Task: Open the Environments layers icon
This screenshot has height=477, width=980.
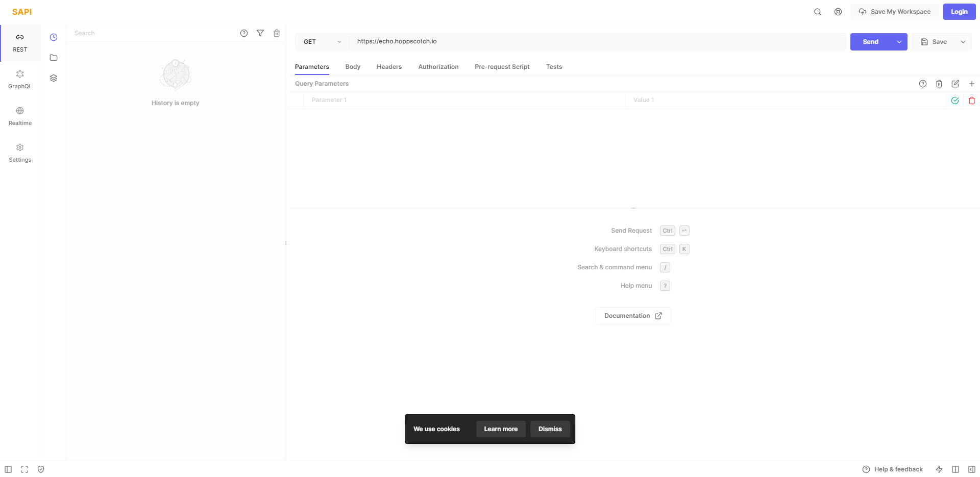Action: pos(54,78)
